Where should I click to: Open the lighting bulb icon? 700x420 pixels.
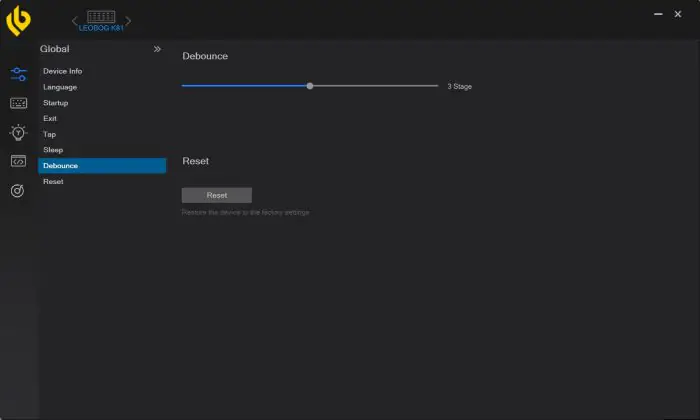pyautogui.click(x=18, y=133)
